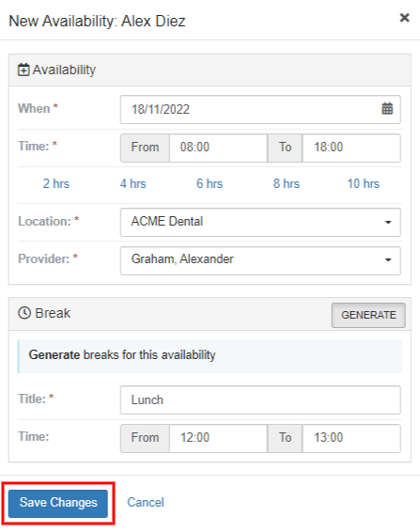Image resolution: width=420 pixels, height=532 pixels.
Task: Expand the Location dropdown arrow
Action: pos(388,222)
